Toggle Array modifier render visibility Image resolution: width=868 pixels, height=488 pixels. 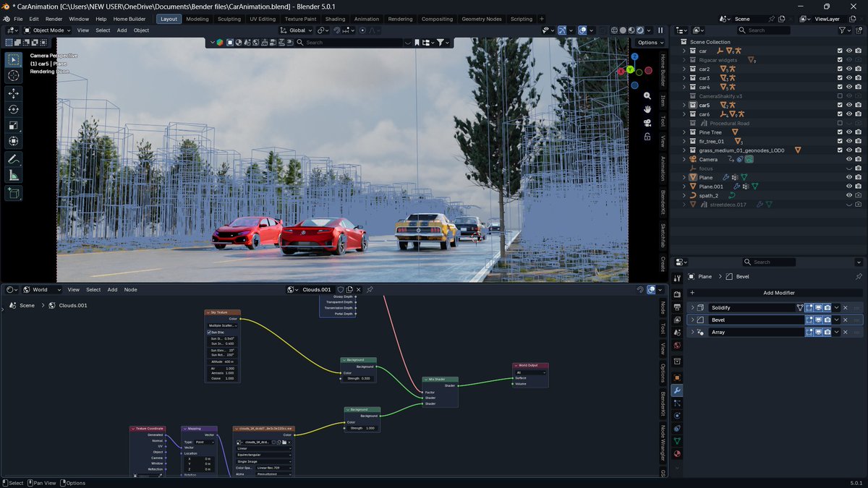(x=827, y=332)
